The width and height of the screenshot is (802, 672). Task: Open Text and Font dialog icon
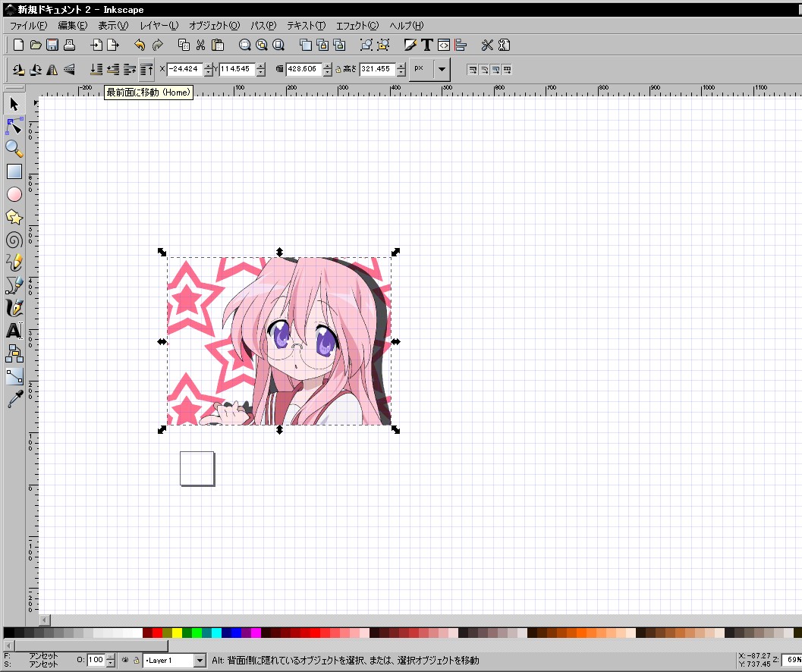(427, 45)
